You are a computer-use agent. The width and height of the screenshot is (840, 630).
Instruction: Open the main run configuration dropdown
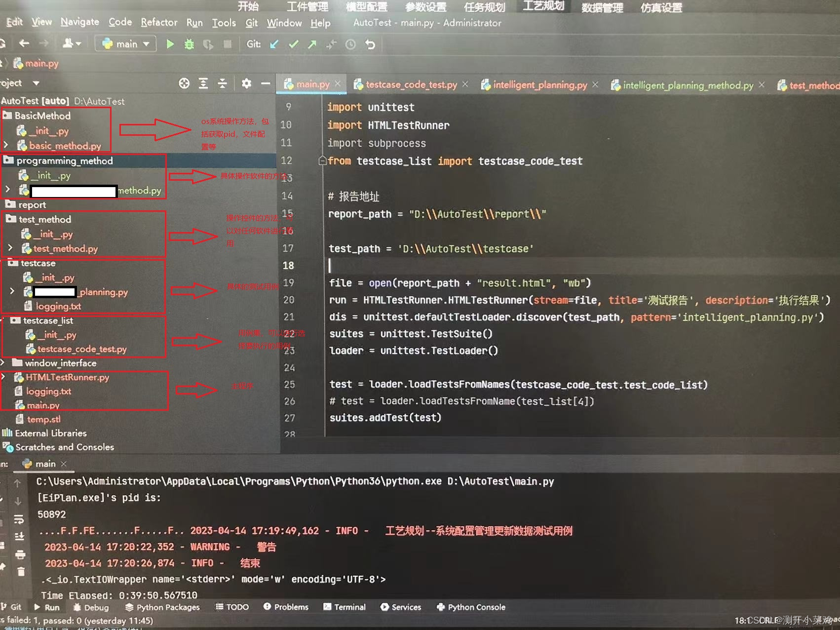point(125,43)
